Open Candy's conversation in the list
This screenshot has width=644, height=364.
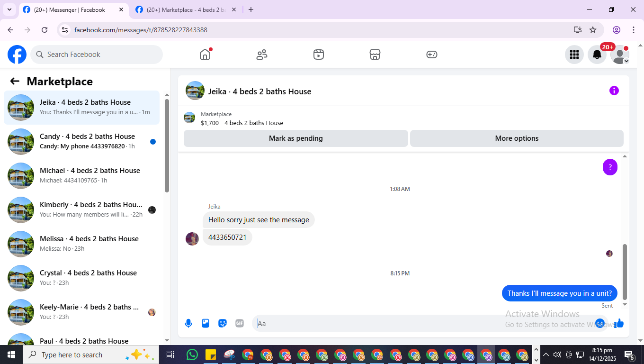click(81, 142)
